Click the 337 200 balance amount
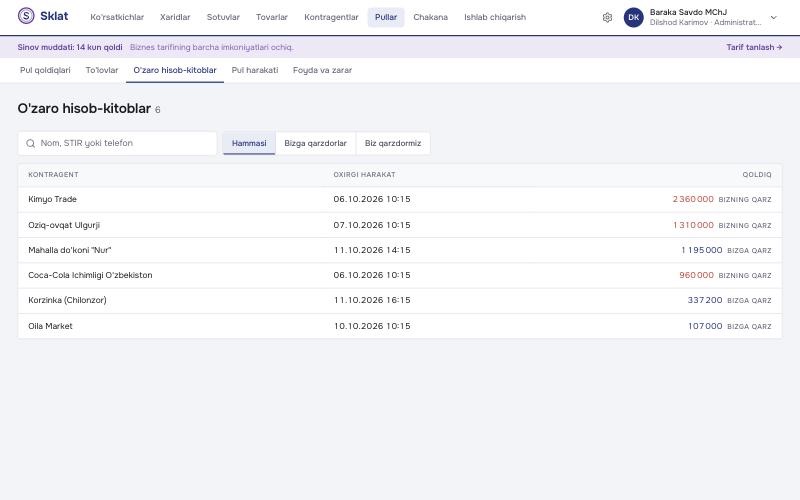Screen dimensions: 800x500 click(x=705, y=300)
